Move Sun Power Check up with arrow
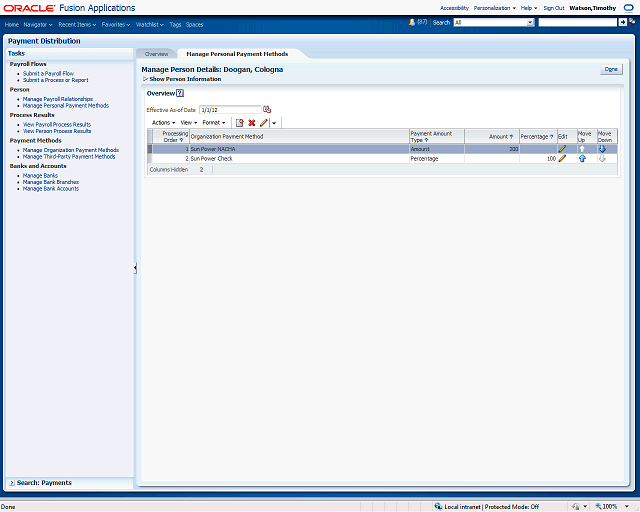 pyautogui.click(x=582, y=158)
